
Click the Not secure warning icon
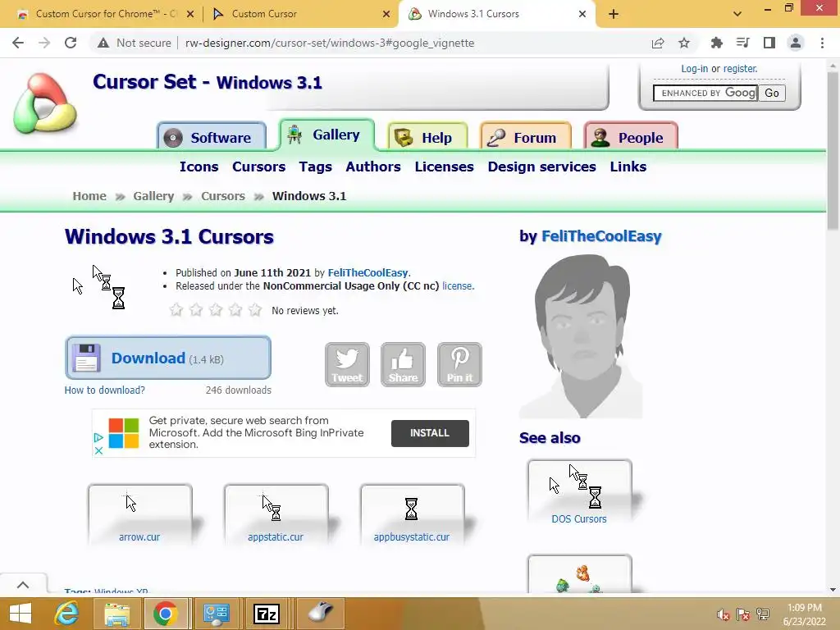[103, 43]
